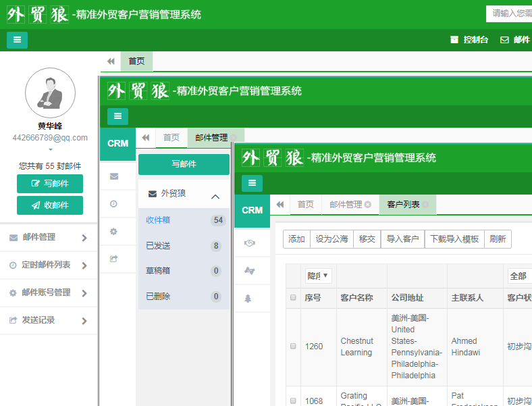Expand 邮件管理 in the left sidebar
This screenshot has width=532, height=406.
coord(49,237)
